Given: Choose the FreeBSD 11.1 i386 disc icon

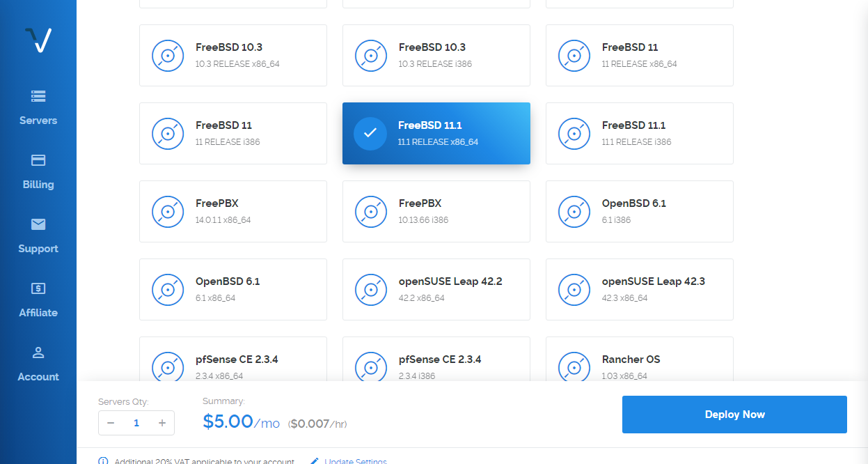Looking at the screenshot, I should click(x=574, y=134).
